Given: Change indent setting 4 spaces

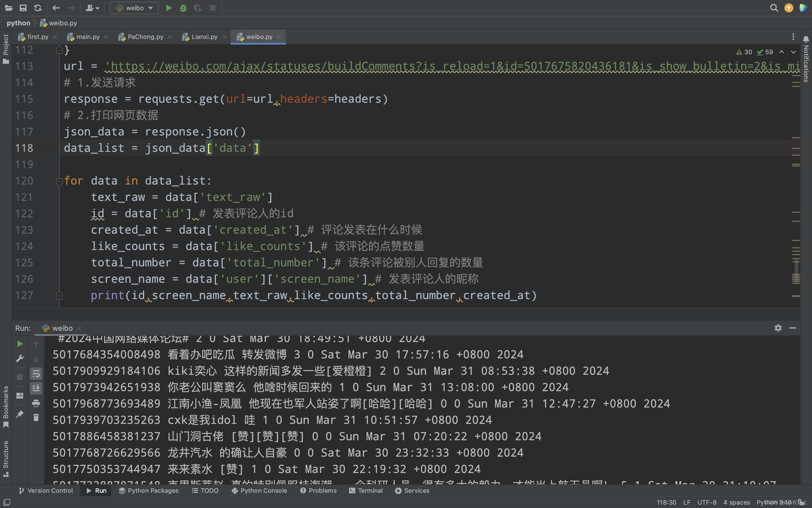Looking at the screenshot, I should (x=736, y=502).
